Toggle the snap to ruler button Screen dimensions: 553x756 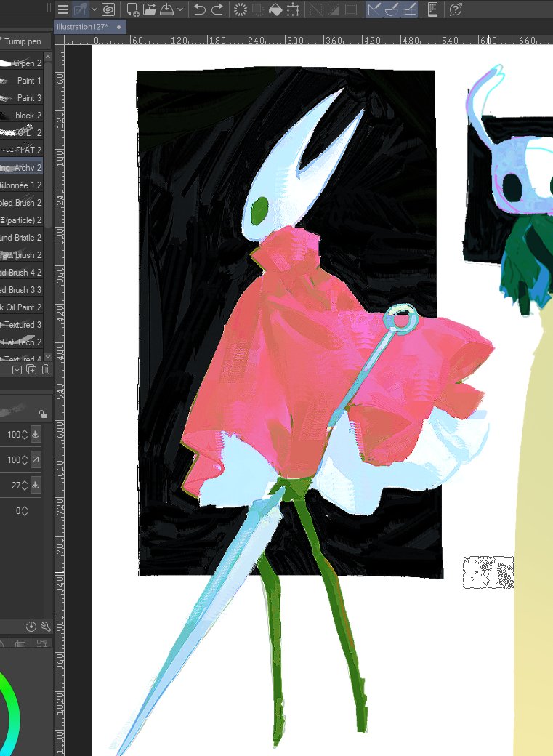[x=375, y=9]
